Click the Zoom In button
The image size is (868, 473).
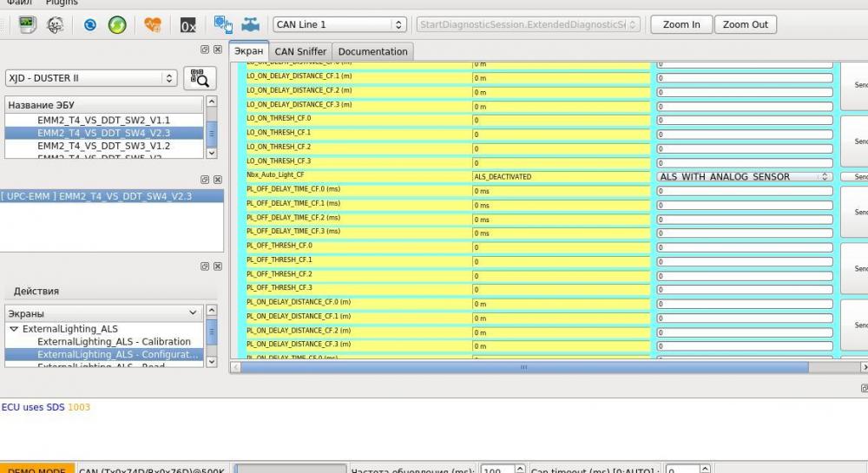681,24
